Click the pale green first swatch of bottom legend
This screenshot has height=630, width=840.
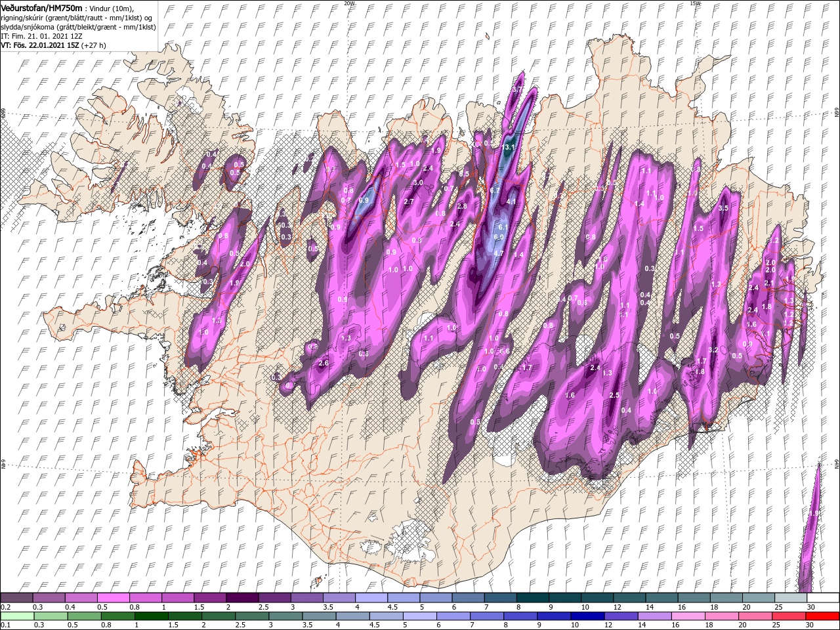point(16,616)
